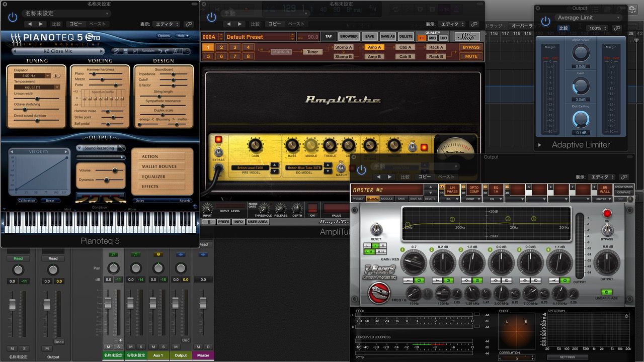Click Adaptive Limiter Gain knob
Viewport: 644px width, 362px height.
tap(580, 86)
